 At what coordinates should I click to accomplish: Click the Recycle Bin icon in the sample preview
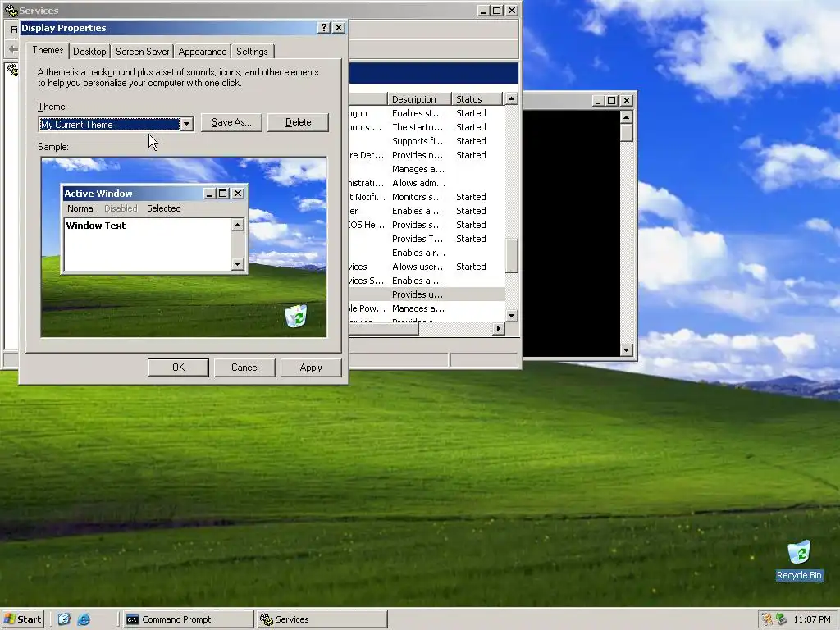tap(295, 316)
